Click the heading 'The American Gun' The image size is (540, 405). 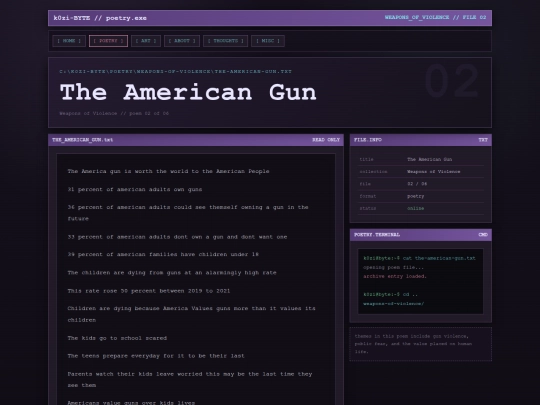click(x=188, y=92)
